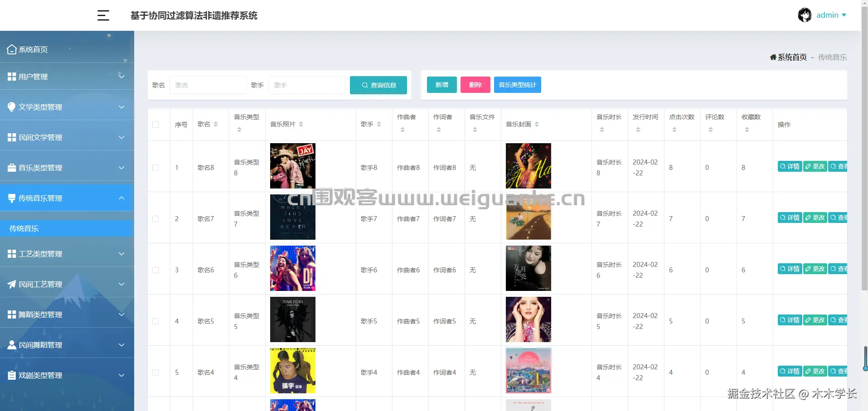Check the row checkbox for 歌名5
This screenshot has width=868, height=411.
click(x=155, y=321)
